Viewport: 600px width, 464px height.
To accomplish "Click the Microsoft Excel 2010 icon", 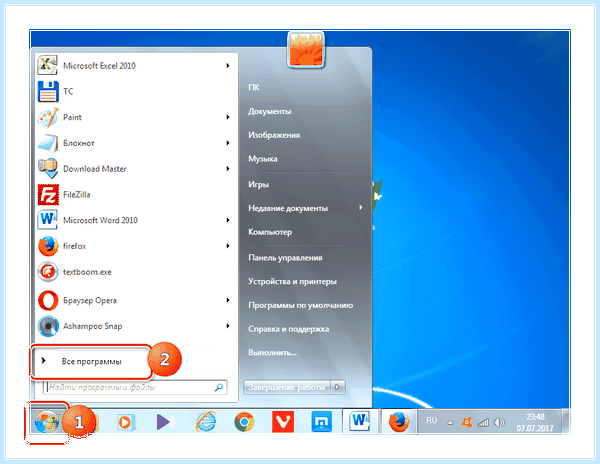I will 47,65.
